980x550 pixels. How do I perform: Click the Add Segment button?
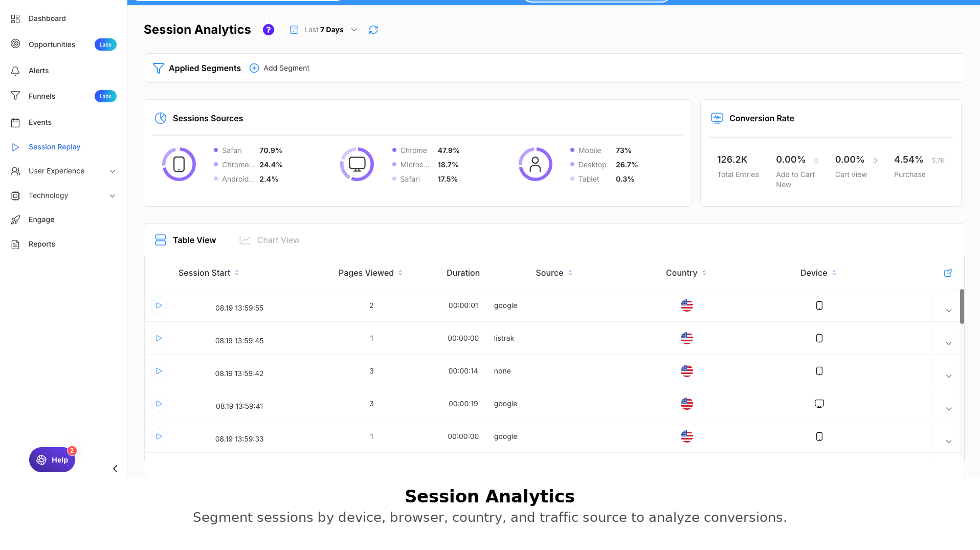[279, 68]
